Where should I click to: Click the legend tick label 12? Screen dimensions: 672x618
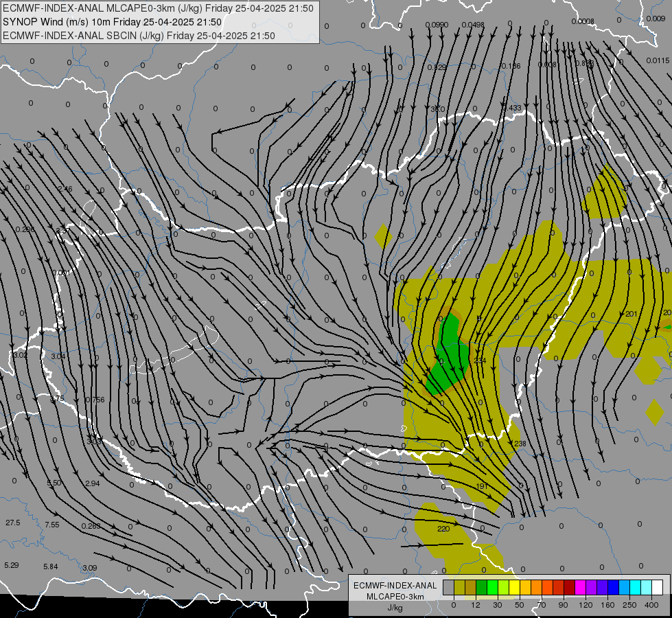pos(476,605)
